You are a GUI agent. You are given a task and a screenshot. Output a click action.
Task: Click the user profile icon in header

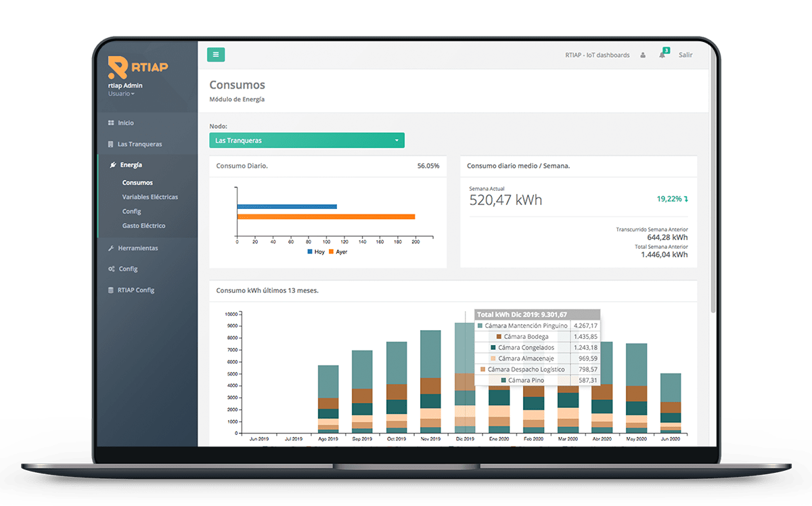(x=642, y=55)
